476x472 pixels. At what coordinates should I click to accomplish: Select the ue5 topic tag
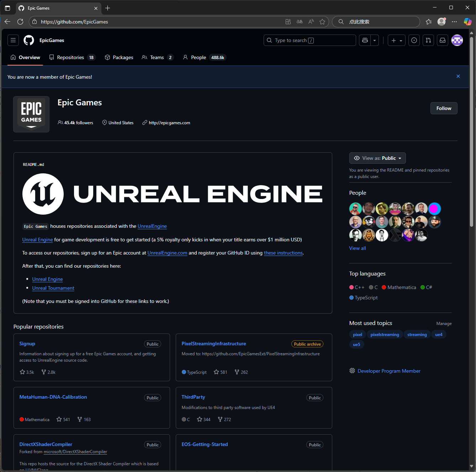356,345
